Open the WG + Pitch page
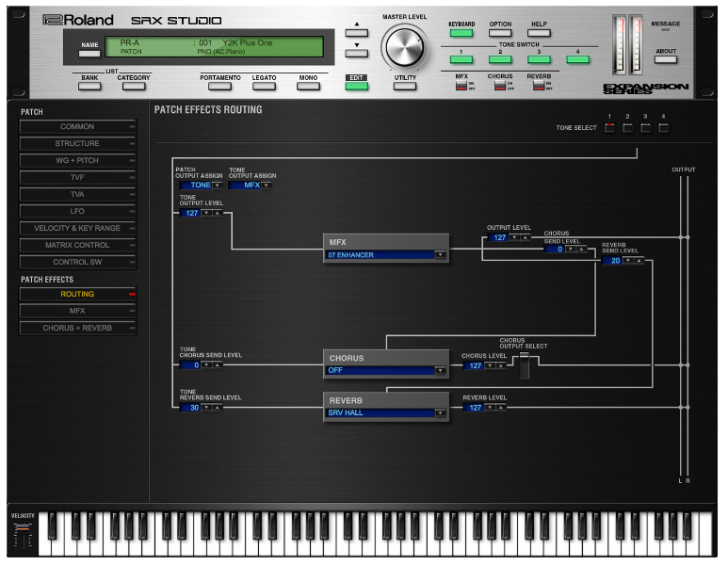 pos(77,161)
